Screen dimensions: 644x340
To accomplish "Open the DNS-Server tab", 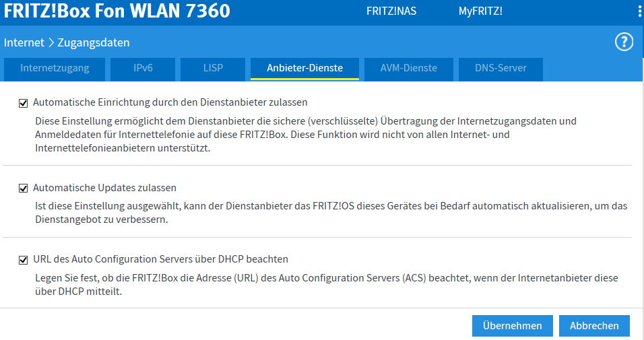I will click(501, 68).
